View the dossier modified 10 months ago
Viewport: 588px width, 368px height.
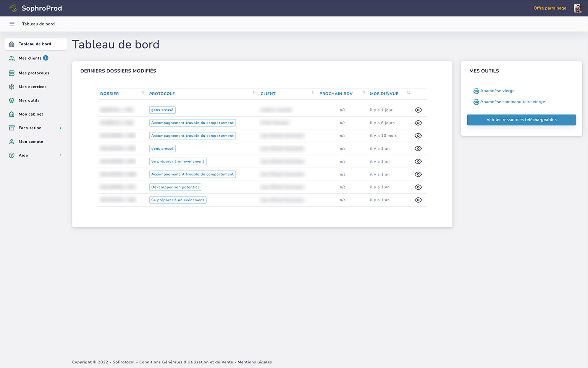click(418, 136)
